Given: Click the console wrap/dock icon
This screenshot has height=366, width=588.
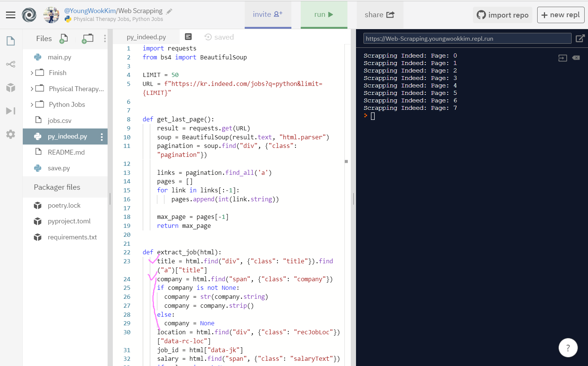Looking at the screenshot, I should coord(563,58).
